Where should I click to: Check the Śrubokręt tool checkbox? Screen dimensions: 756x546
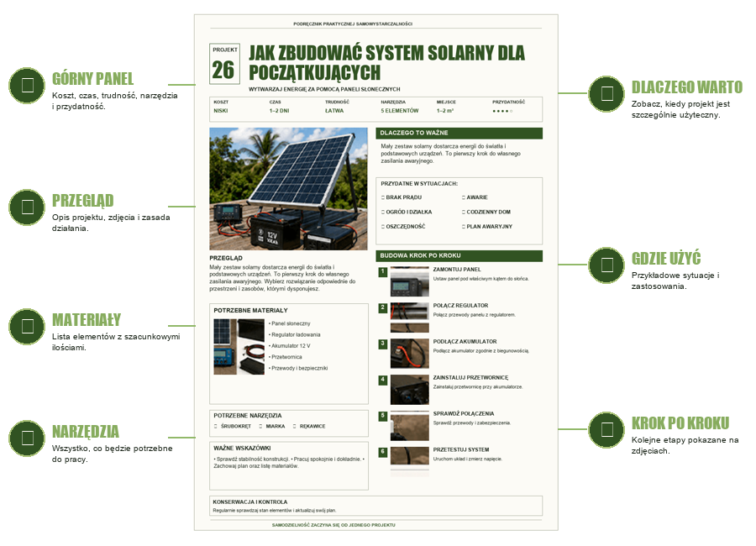216,427
